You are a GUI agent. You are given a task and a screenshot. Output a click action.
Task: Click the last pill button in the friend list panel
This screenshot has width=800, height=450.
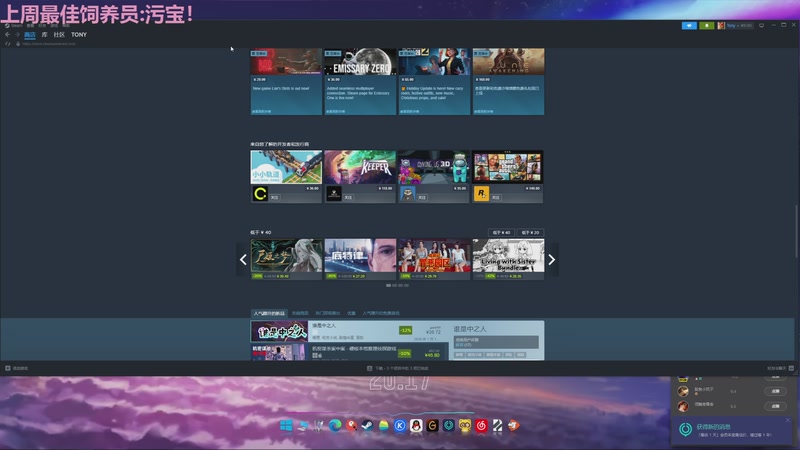tap(776, 406)
